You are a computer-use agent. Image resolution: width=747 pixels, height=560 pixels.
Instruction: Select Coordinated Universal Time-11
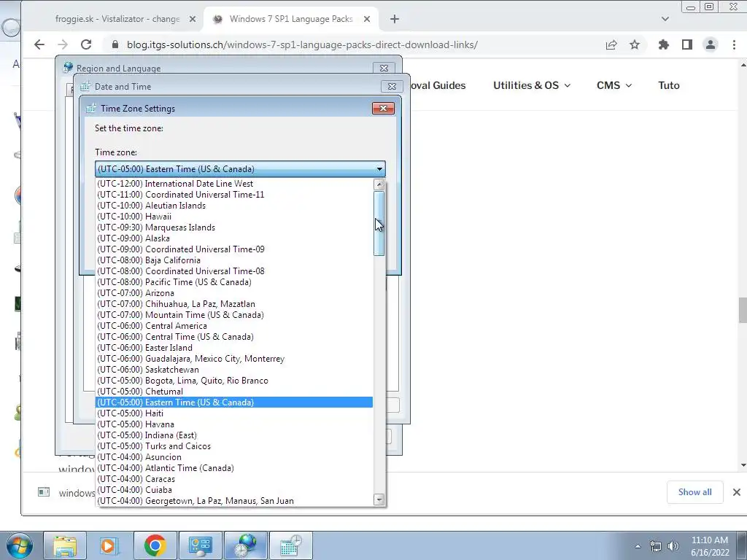[x=234, y=195]
